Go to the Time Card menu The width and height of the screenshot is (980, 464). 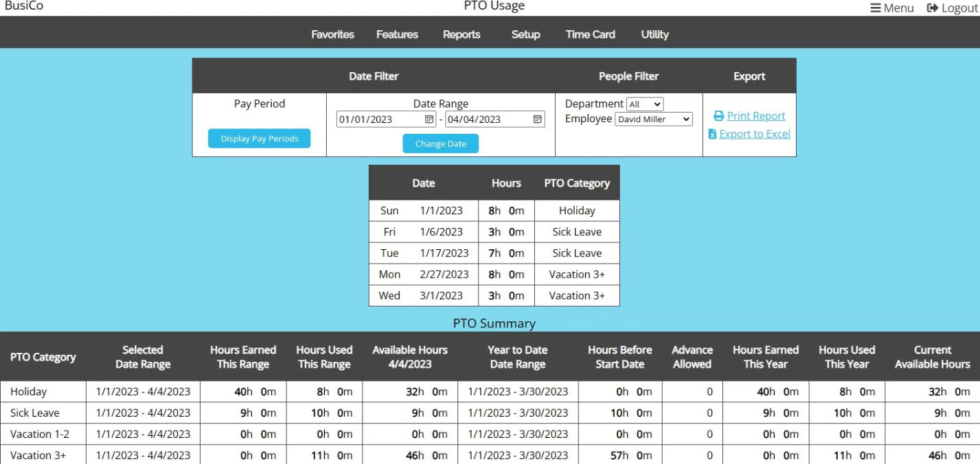[x=590, y=34]
